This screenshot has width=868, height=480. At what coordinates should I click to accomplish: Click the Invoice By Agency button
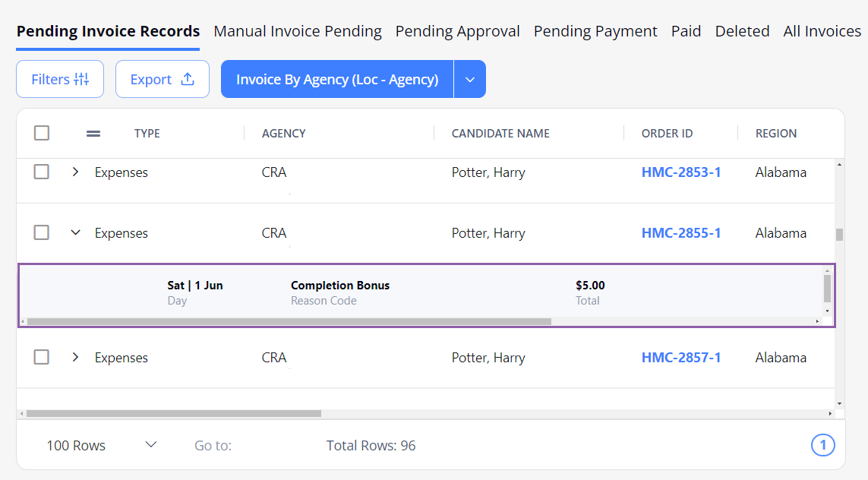[336, 78]
